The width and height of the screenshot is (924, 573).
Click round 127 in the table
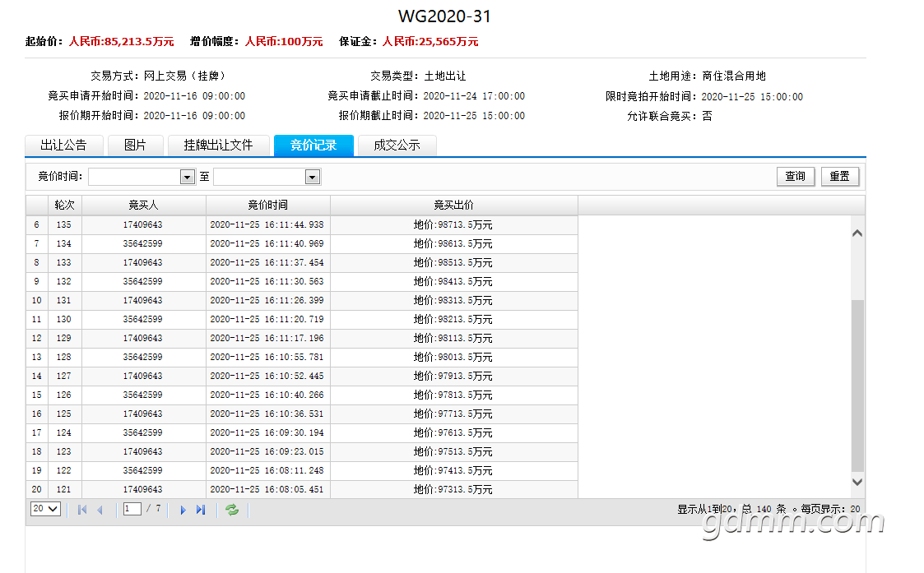click(x=63, y=376)
